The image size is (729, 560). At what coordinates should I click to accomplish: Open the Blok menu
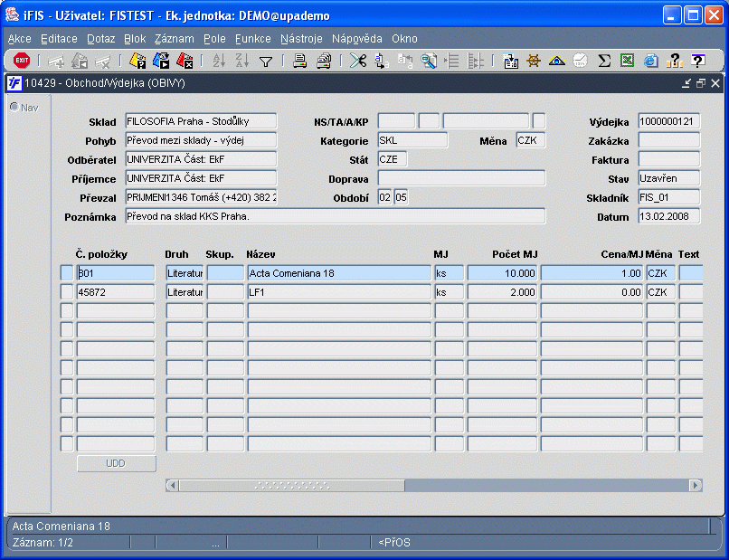click(x=135, y=39)
